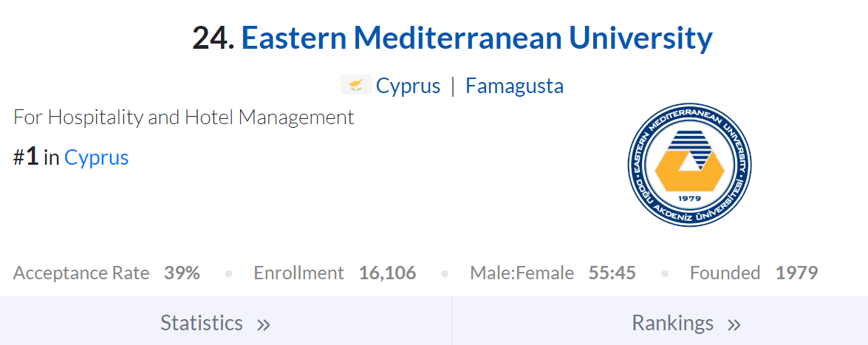Click the round university logo emblem
Screen dimensions: 868x345
click(x=688, y=164)
